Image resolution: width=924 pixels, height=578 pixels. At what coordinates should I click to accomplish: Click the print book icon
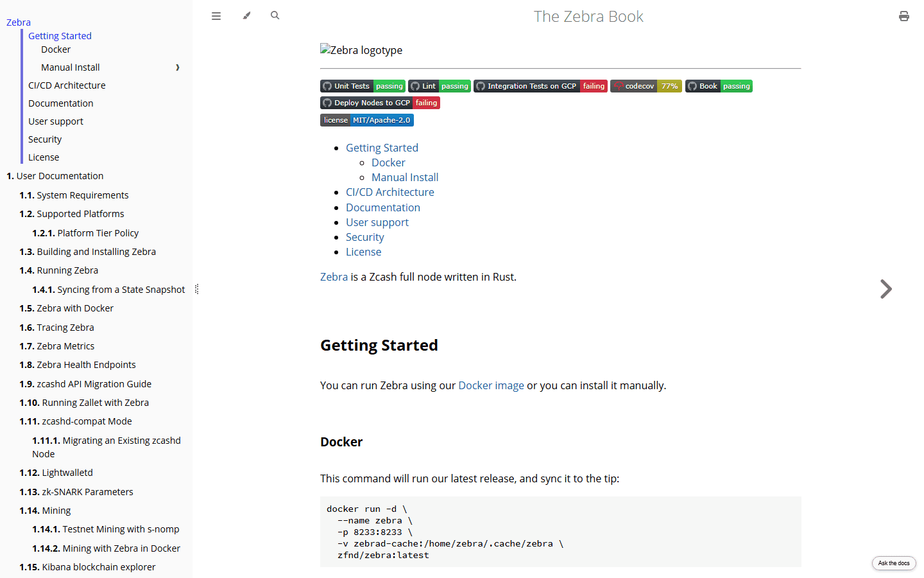tap(903, 16)
